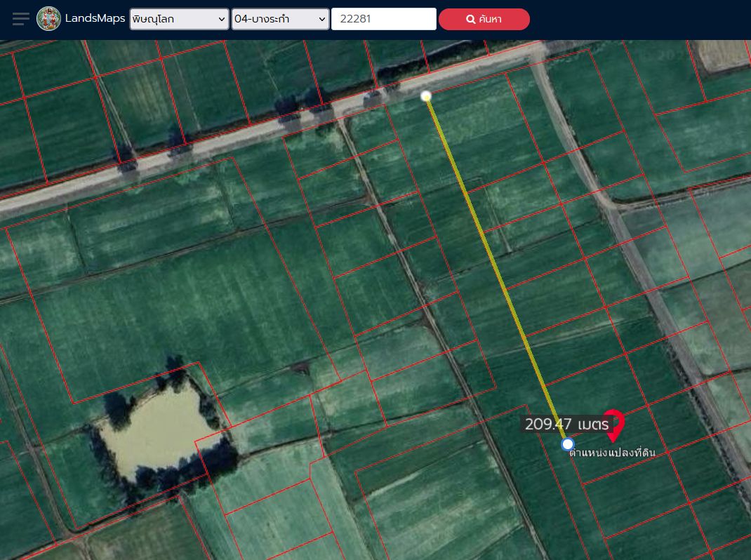Click the LandsMaps title text
Viewport: 751px width, 560px height.
click(x=95, y=19)
